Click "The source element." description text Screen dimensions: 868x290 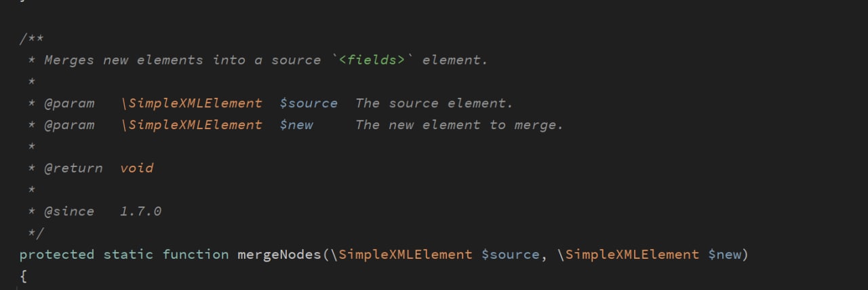click(x=434, y=103)
